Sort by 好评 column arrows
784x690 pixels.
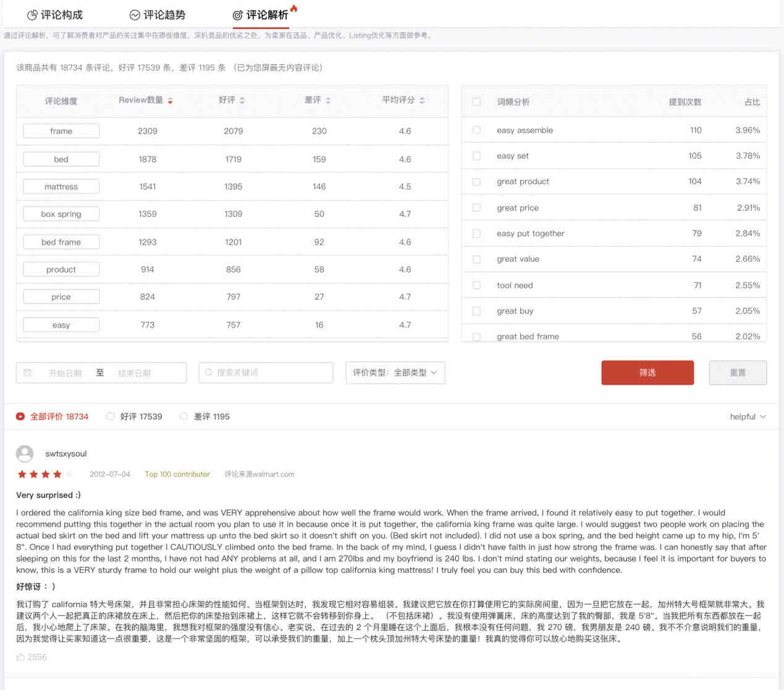tap(242, 100)
